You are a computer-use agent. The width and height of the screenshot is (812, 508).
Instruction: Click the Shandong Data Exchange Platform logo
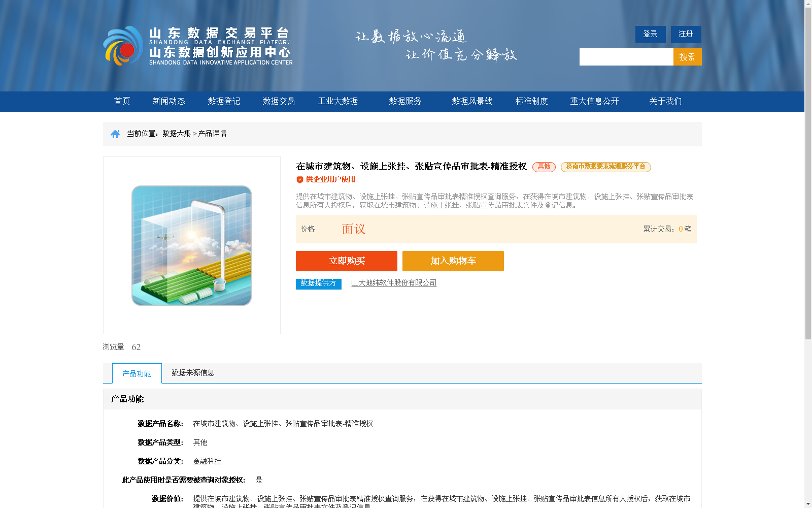(x=197, y=46)
